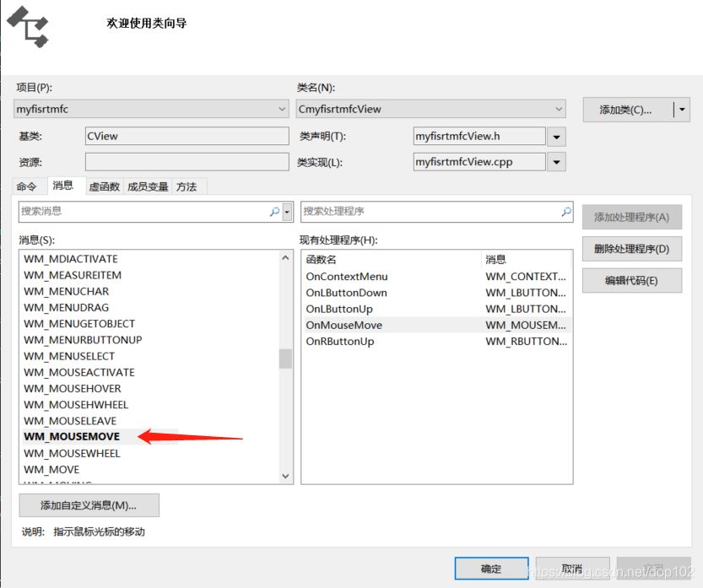
Task: Switch to the 成员变量 tab
Action: coord(148,187)
